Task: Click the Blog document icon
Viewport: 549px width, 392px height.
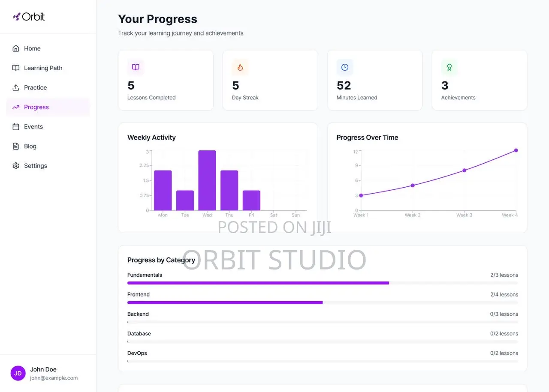Action: [16, 146]
